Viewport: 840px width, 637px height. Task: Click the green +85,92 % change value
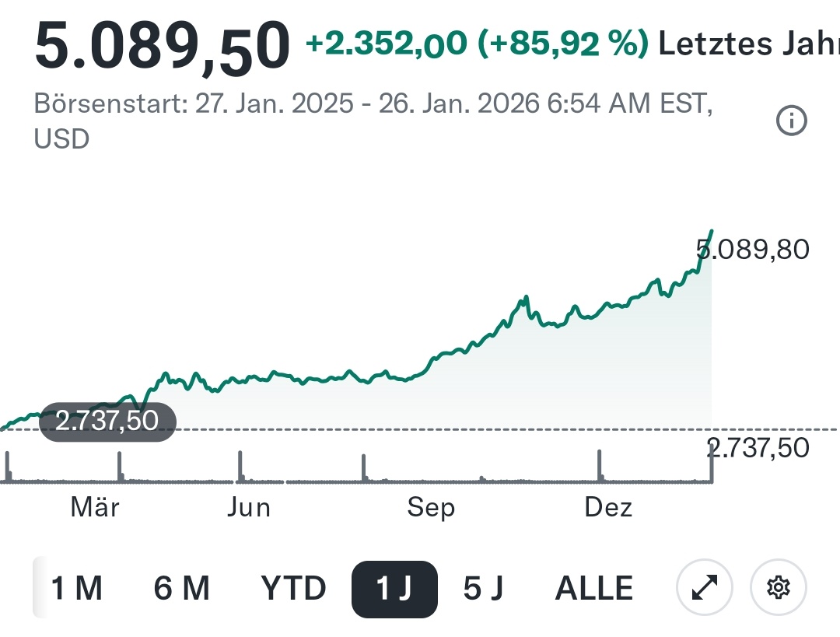pos(563,45)
